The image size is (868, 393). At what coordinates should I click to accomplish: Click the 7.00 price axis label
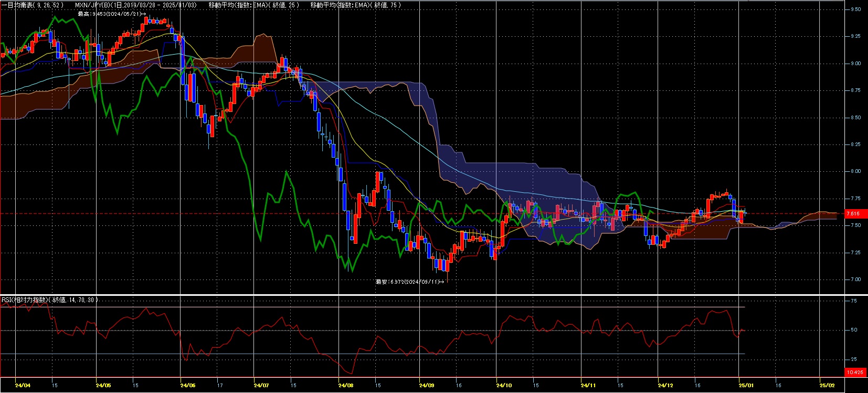point(855,280)
